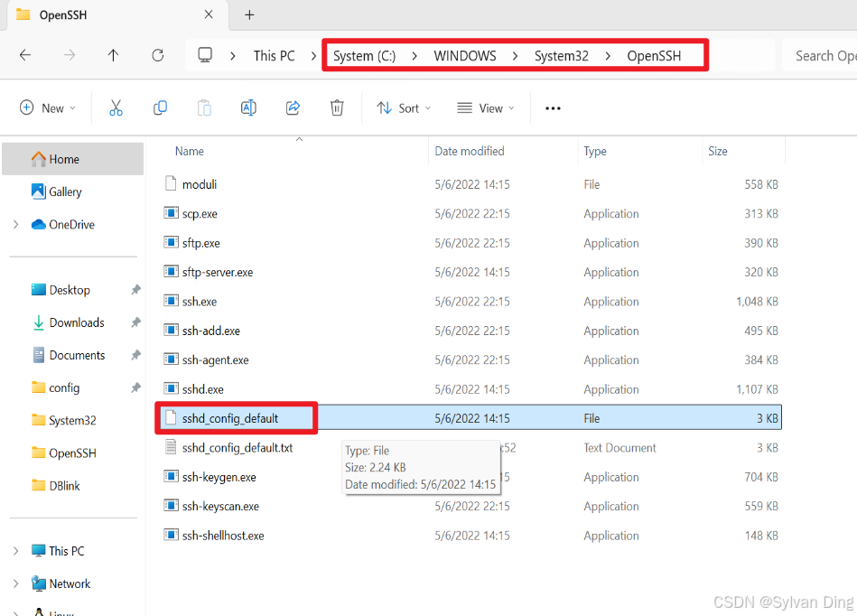
Task: Select ssh-add.exe file
Action: (x=211, y=331)
